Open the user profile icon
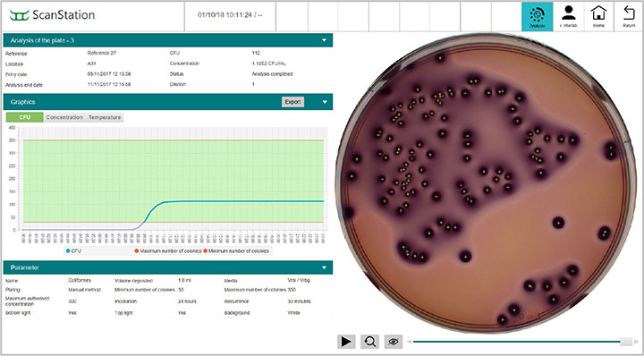 click(x=569, y=16)
